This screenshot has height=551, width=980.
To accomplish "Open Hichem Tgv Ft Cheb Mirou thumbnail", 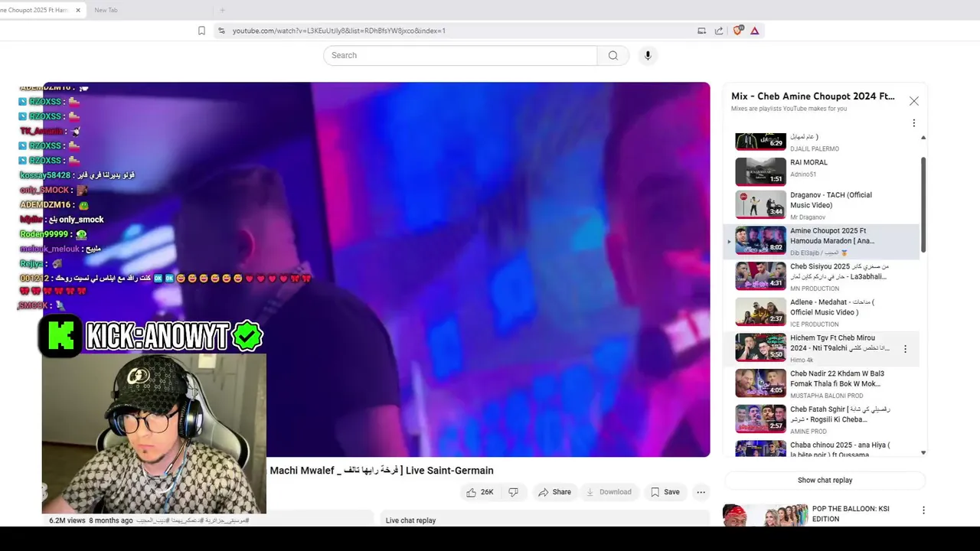I will (760, 347).
